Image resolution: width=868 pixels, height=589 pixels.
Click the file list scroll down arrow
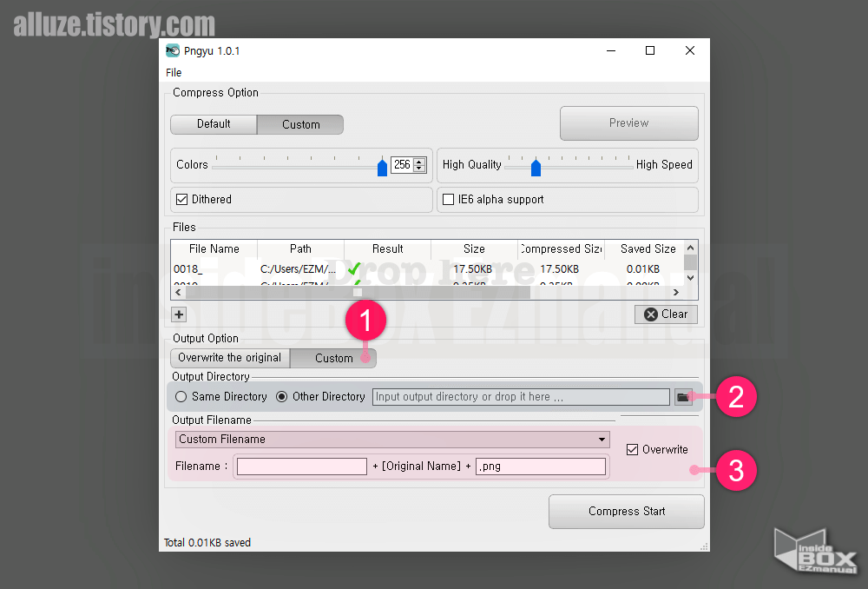pos(690,278)
